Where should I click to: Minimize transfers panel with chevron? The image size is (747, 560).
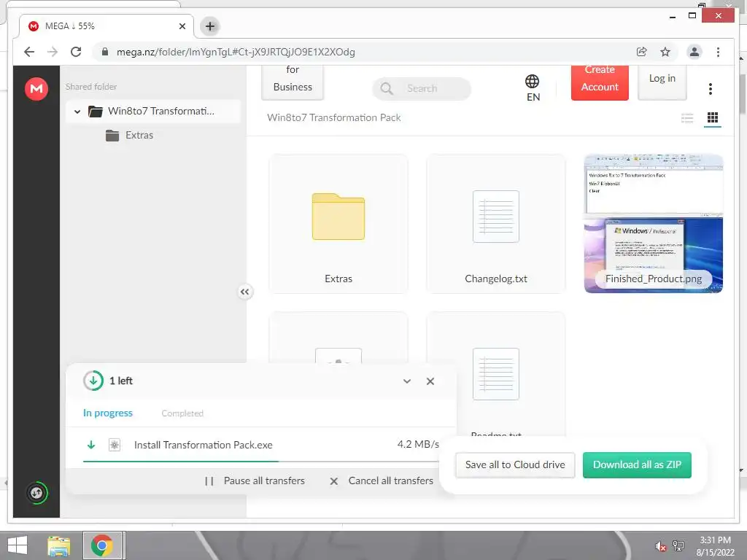click(407, 381)
